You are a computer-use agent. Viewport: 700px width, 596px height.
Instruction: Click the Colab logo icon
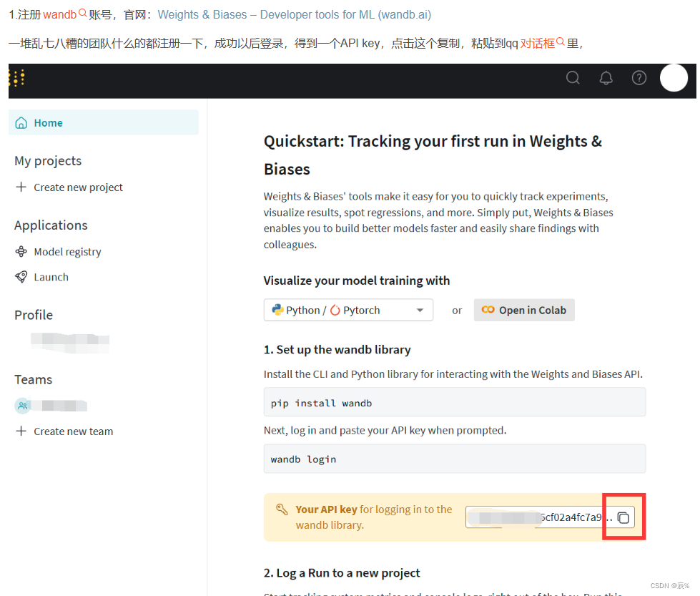[x=488, y=310]
